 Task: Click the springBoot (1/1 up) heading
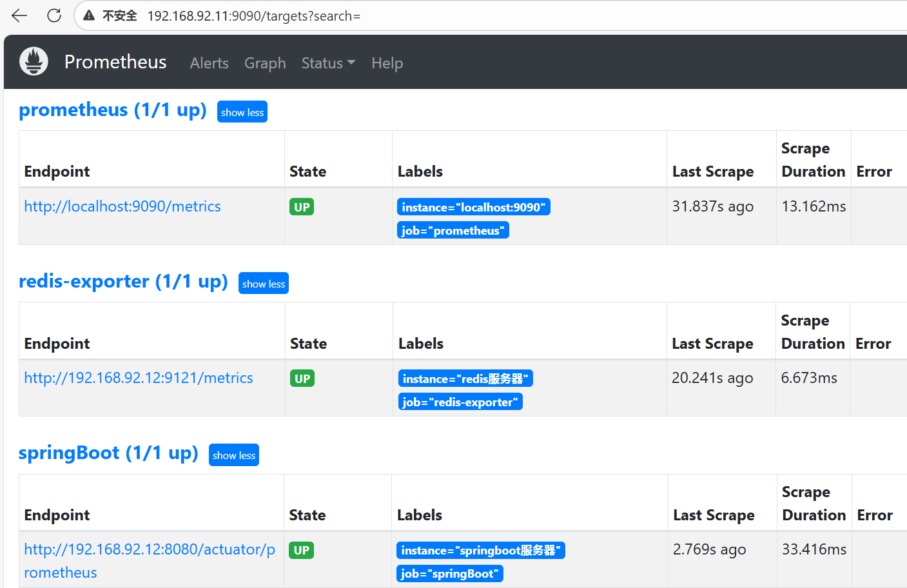click(x=108, y=453)
